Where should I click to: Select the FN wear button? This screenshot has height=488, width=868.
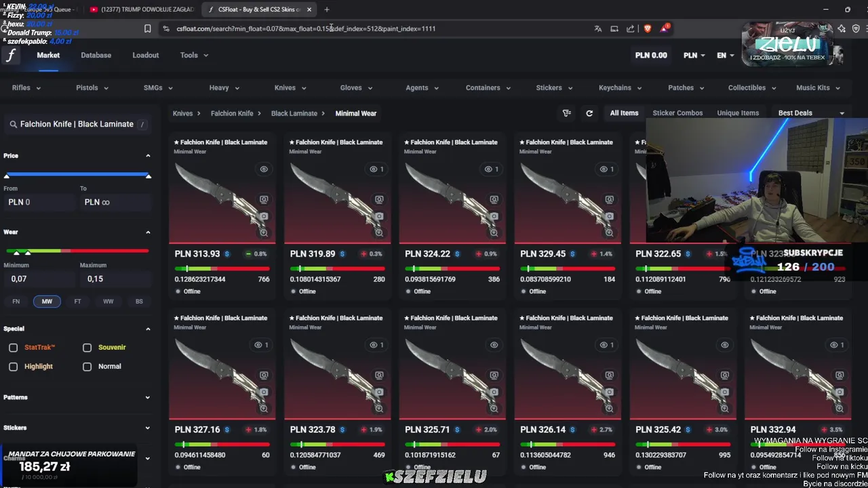click(x=16, y=302)
